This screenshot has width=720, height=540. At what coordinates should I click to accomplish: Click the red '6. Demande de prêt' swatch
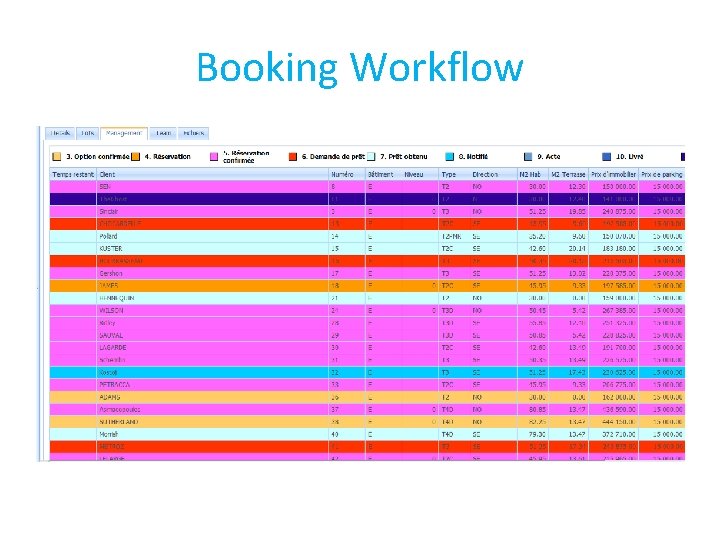pyautogui.click(x=292, y=157)
